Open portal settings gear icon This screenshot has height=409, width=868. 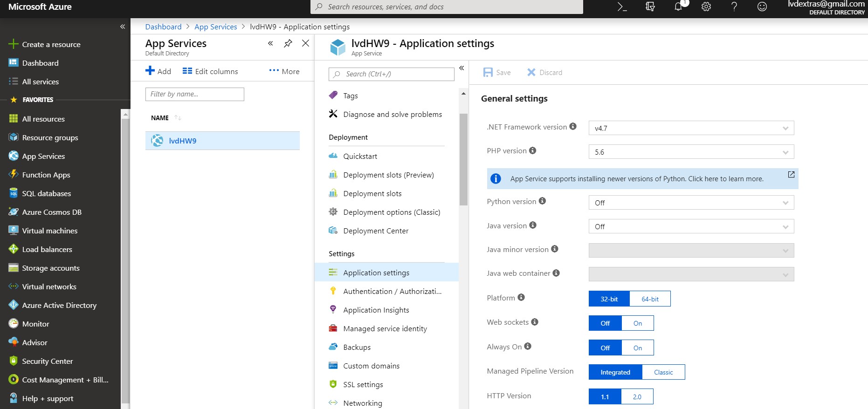tap(706, 7)
